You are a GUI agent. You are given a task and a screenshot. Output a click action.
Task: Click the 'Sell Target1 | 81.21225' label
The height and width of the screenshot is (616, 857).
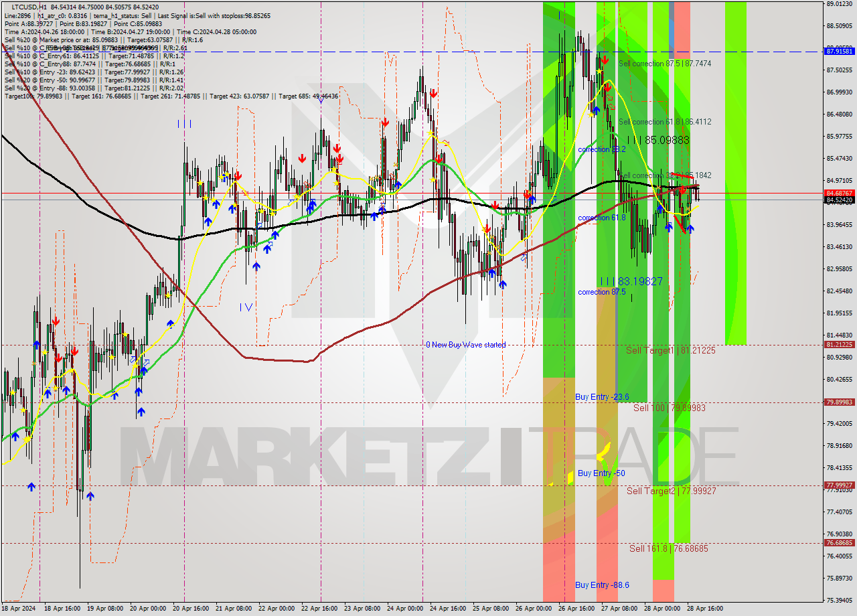click(671, 350)
